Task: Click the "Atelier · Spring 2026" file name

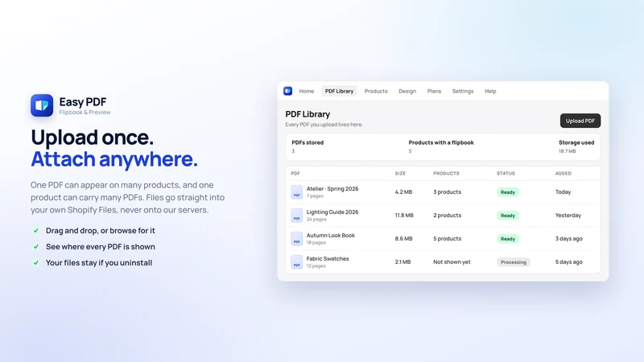Action: point(332,189)
